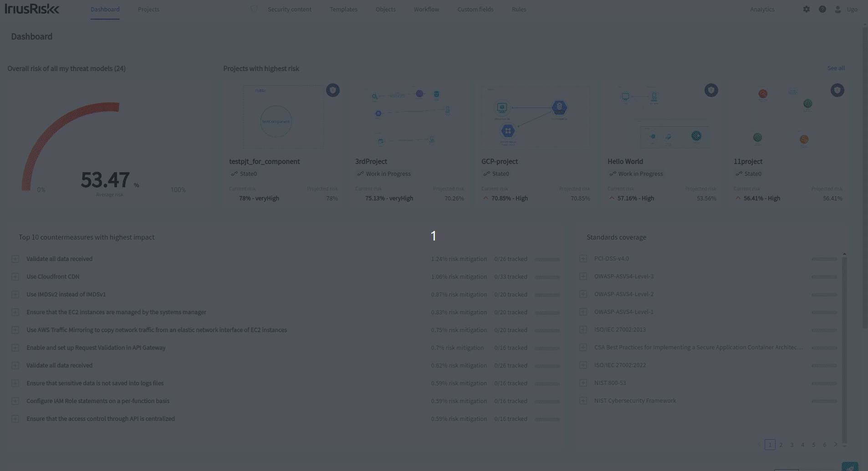
Task: Click the NIST 800-53 coverage progress bar
Action: pyautogui.click(x=825, y=383)
